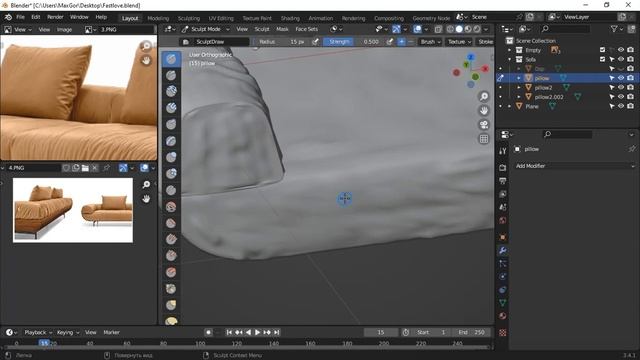
Task: Open the Render menu
Action: (55, 17)
